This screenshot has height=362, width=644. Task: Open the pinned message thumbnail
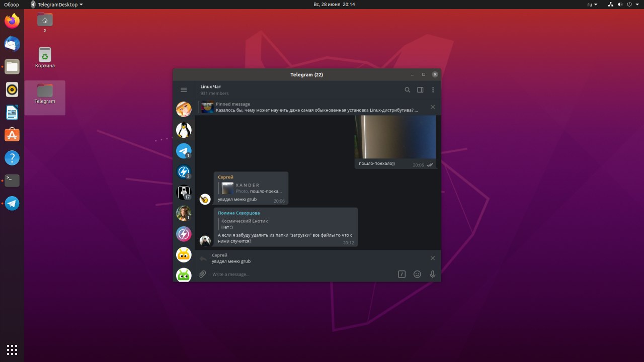point(207,107)
